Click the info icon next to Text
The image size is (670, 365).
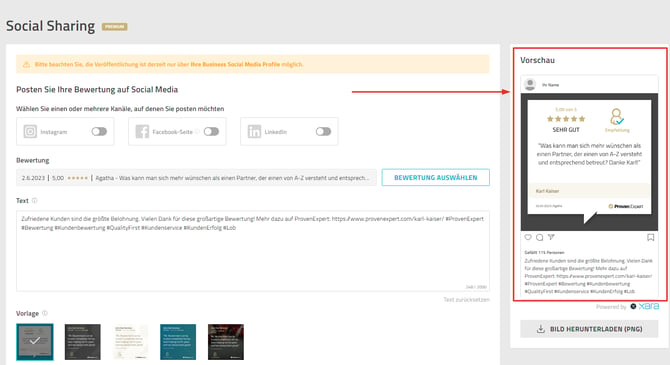(35, 200)
